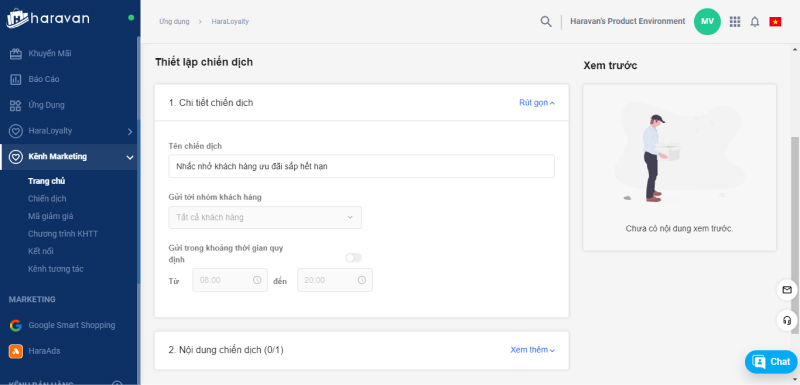The image size is (800, 385).
Task: Click the Ứng dụng breadcrumb link
Action: (x=174, y=22)
